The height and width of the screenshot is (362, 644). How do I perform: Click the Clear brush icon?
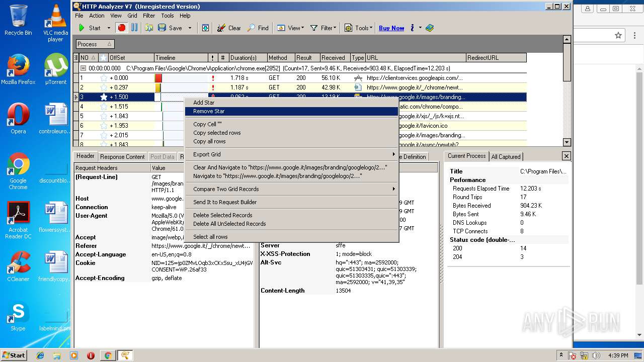[x=221, y=28]
